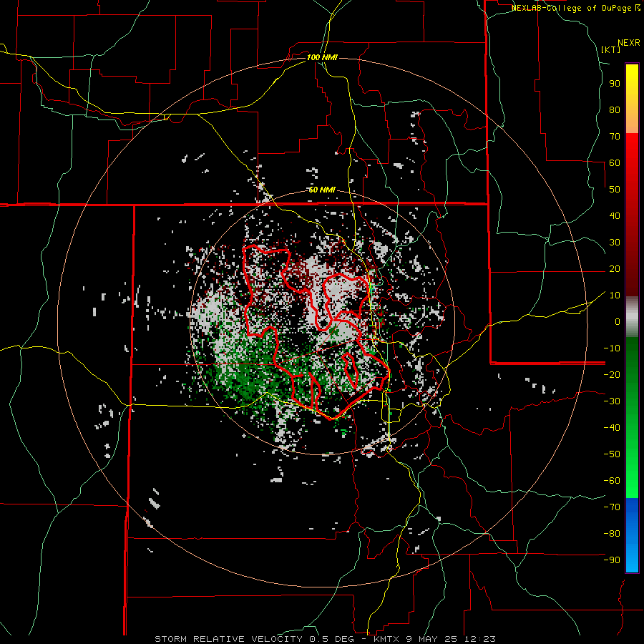Click the "90" scale value
This screenshot has height=644, width=644.
point(615,84)
